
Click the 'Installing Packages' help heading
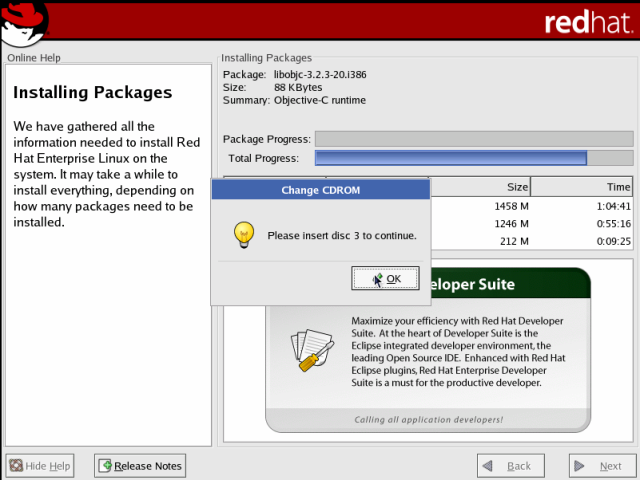click(93, 92)
